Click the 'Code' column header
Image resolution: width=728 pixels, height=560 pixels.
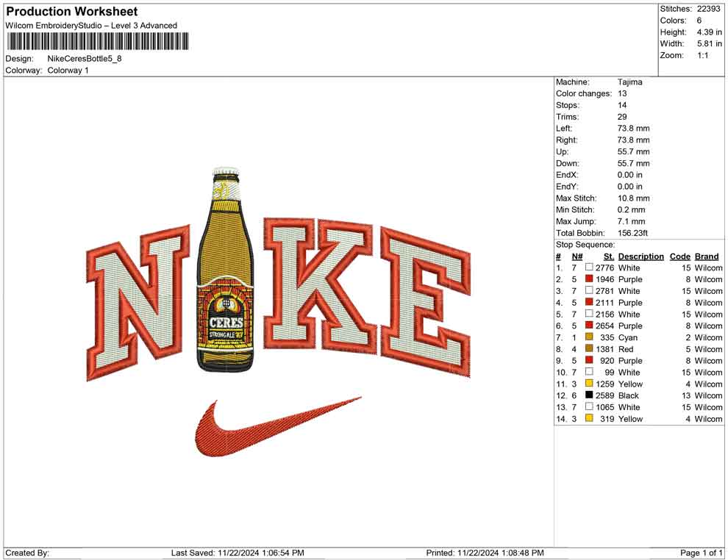679,256
